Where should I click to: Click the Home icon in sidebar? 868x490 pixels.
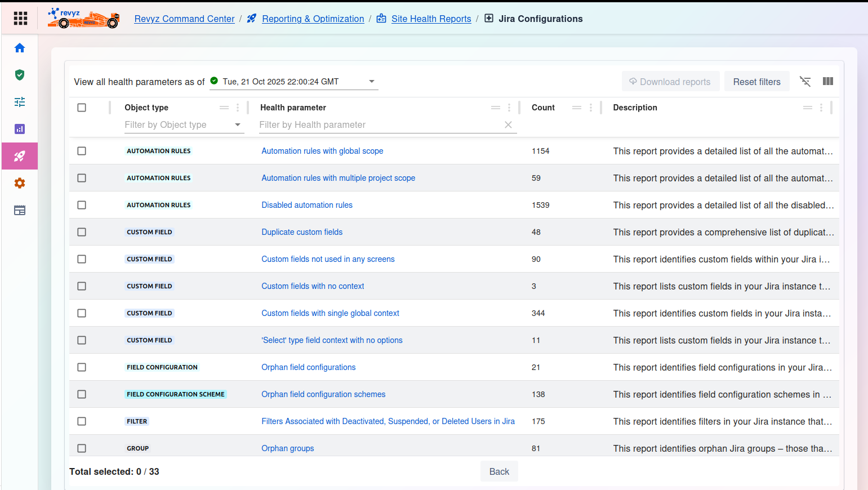tap(20, 48)
